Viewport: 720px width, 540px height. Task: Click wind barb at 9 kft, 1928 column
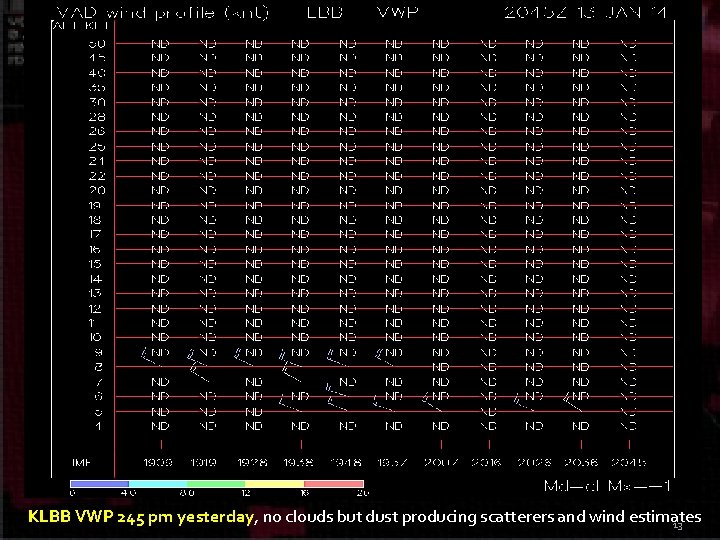pos(243,357)
